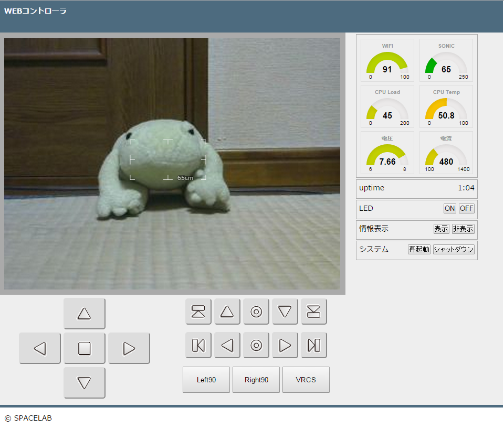This screenshot has height=429, width=504.
Task: Click the システム label
Action: [x=374, y=249]
